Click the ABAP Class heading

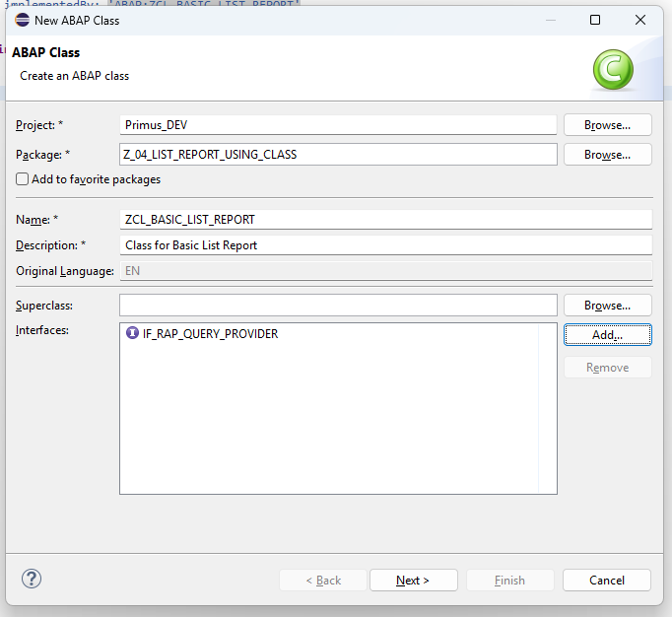tap(46, 52)
